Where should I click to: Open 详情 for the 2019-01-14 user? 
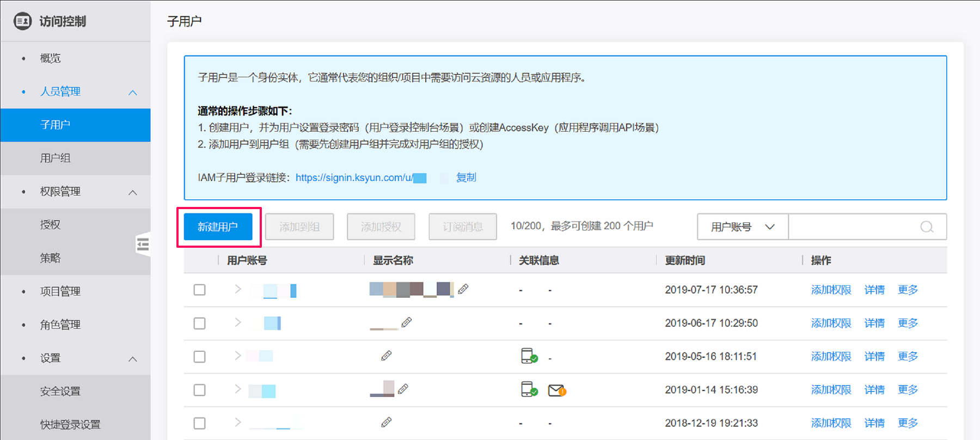click(x=874, y=389)
